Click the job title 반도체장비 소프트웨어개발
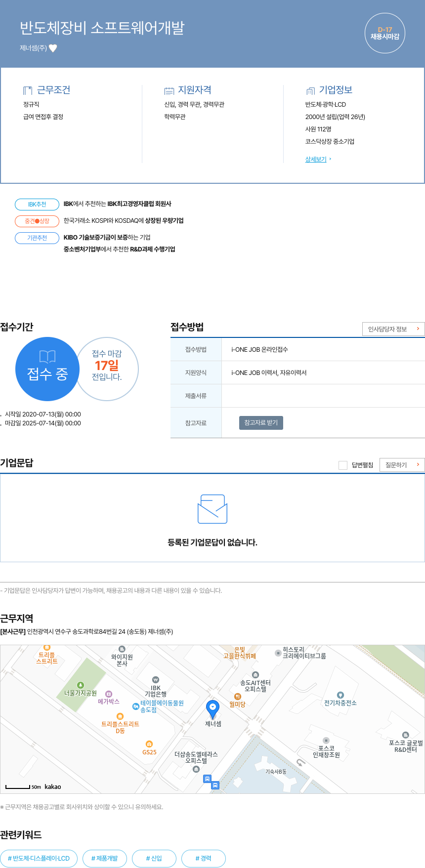Viewport: 425px width, 868px height. click(x=102, y=28)
